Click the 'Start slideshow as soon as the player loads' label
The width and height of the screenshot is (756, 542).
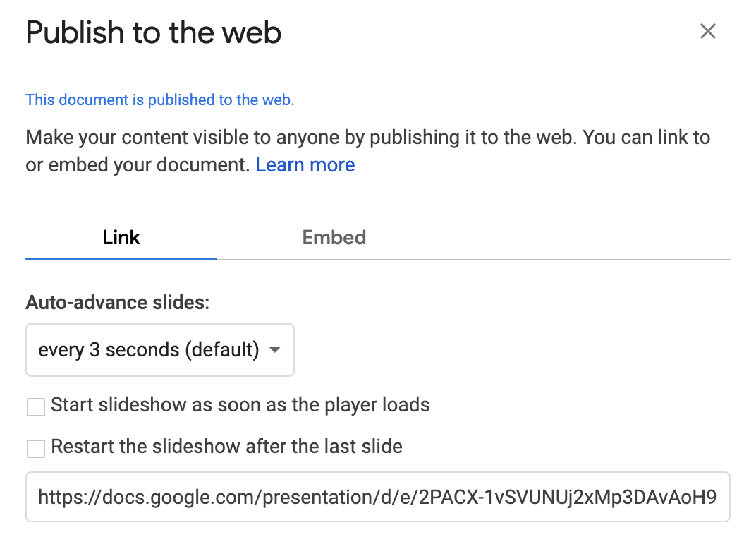[x=240, y=405]
